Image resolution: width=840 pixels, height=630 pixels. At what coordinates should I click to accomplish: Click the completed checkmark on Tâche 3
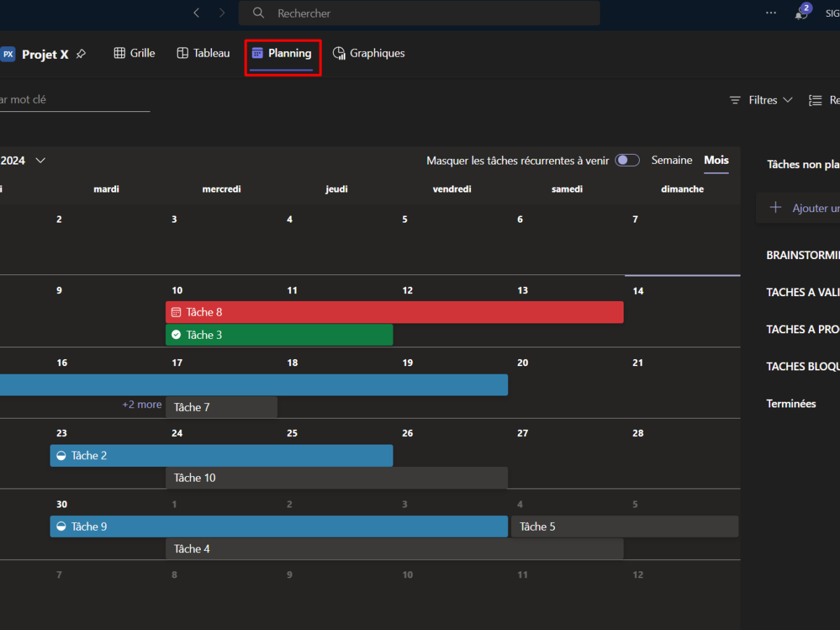click(176, 335)
